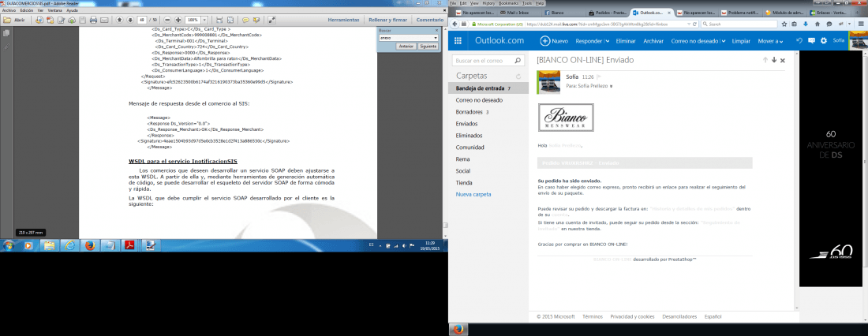Open a file with Abrir in Adobe Reader
868x336 pixels.
[15, 20]
